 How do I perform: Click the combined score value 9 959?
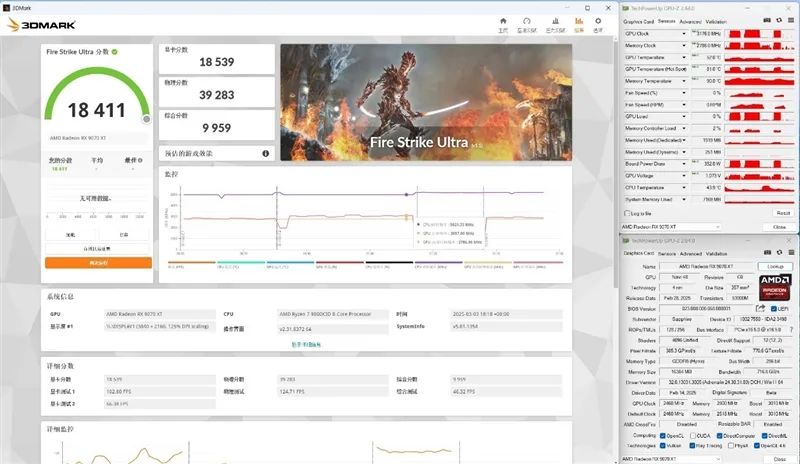pyautogui.click(x=216, y=128)
